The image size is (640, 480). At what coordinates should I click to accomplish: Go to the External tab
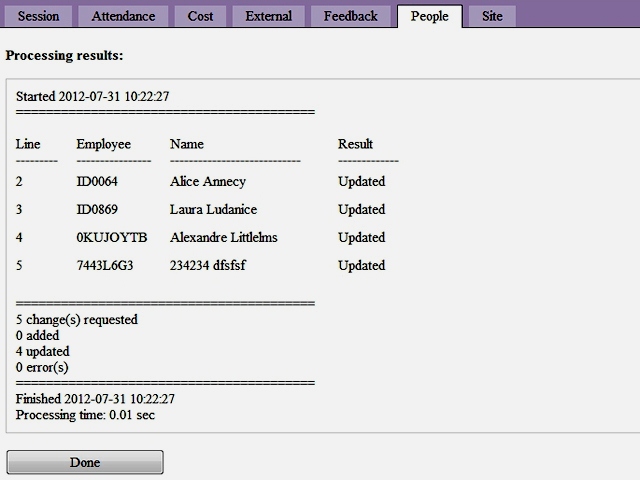pos(268,16)
